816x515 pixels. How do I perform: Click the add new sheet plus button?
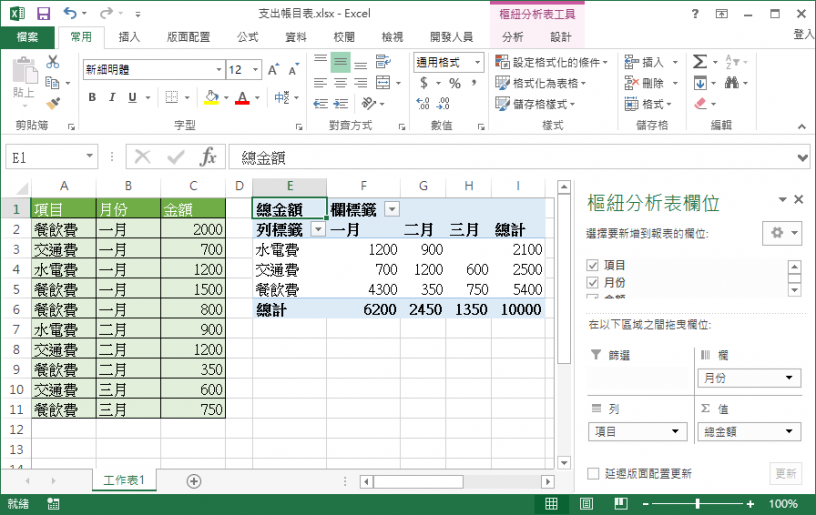(194, 481)
